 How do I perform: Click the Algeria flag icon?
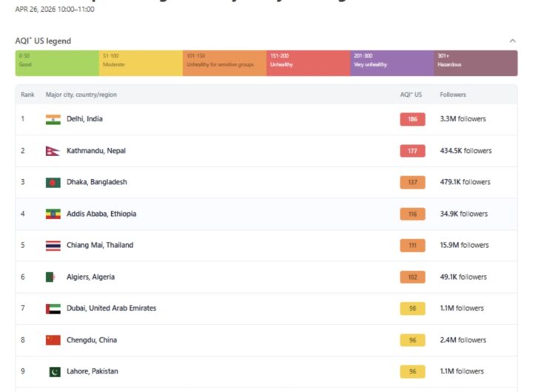[51, 277]
